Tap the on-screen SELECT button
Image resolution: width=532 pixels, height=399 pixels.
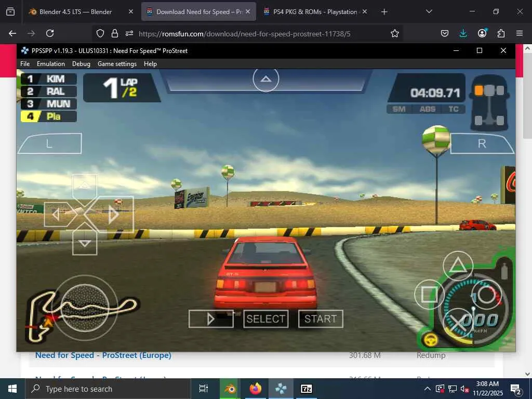coord(265,319)
